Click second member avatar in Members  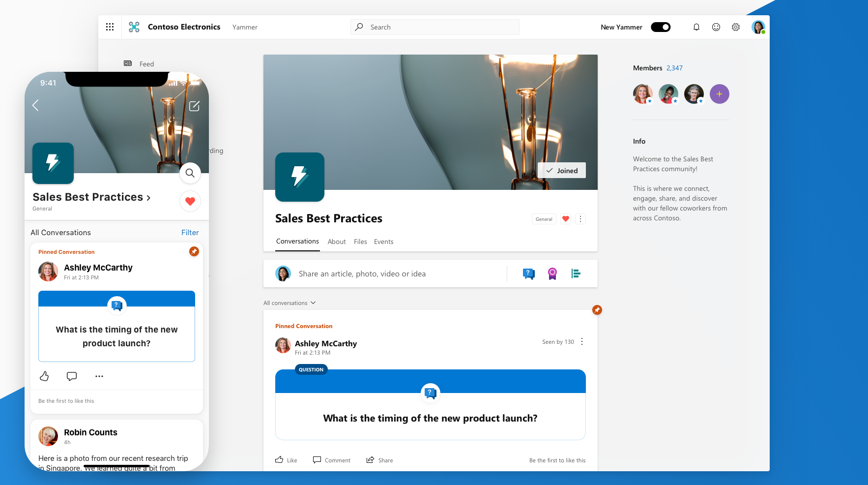click(x=668, y=94)
